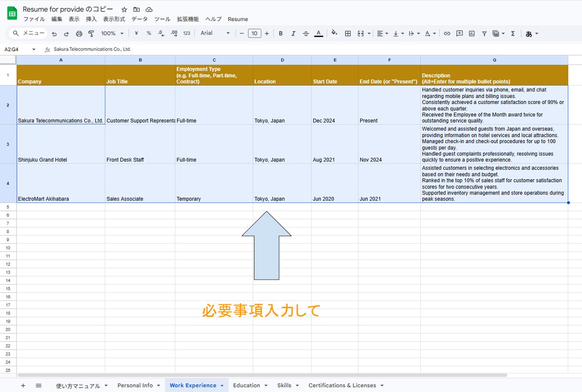Move document using the folder icon
This screenshot has height=392, width=582.
tap(136, 10)
